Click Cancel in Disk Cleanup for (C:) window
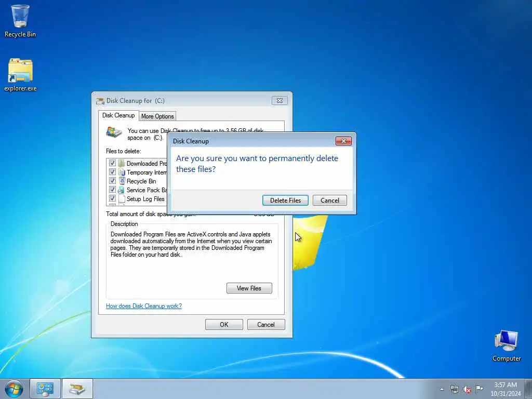Screen dimensions: 532x399 [266, 324]
